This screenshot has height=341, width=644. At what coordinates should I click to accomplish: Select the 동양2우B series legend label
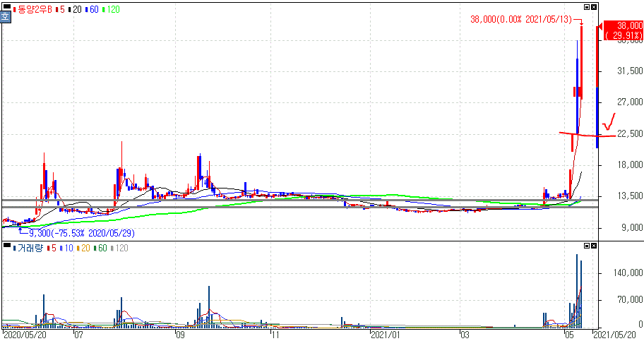click(34, 9)
